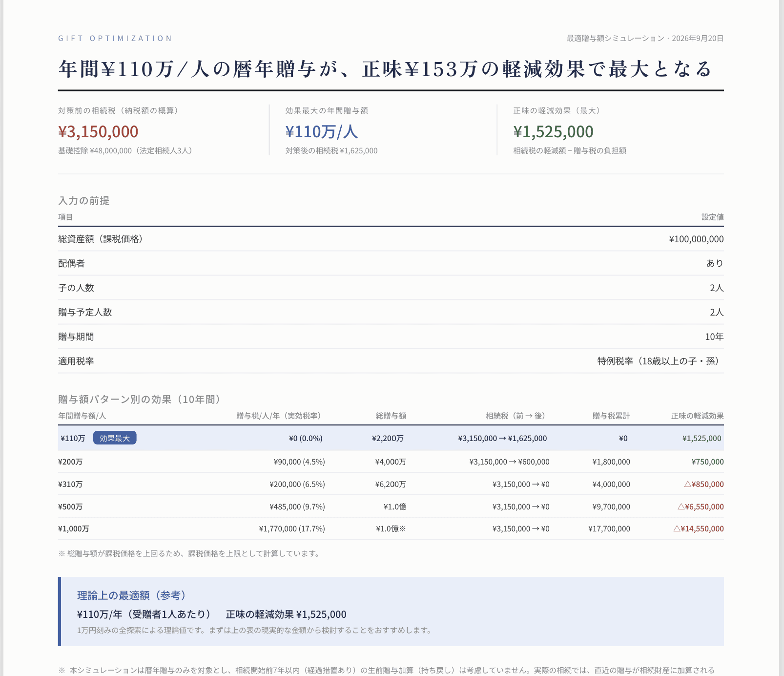Click the 設定値 column header
The height and width of the screenshot is (676, 784).
point(713,217)
